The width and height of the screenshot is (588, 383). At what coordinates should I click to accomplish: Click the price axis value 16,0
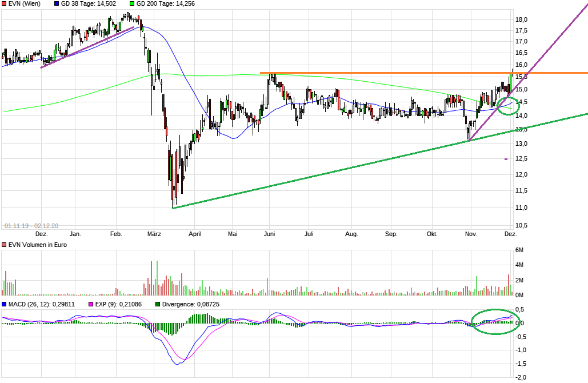coord(521,65)
